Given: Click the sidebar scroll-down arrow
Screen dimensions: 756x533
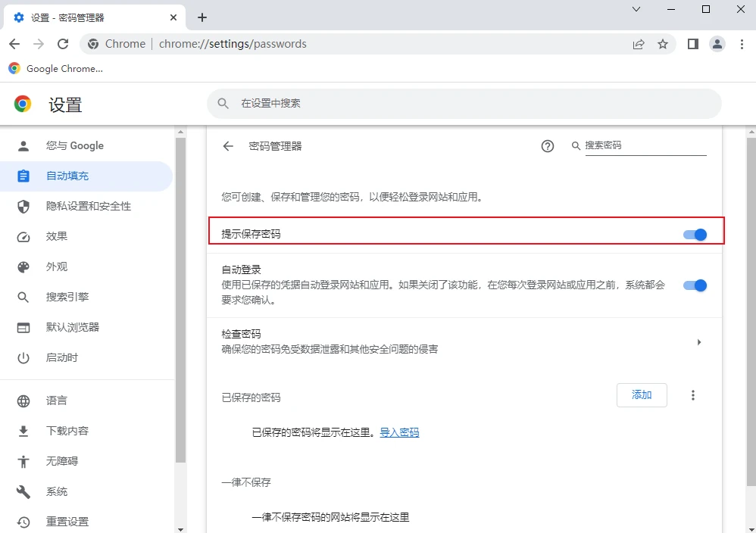Looking at the screenshot, I should 180,529.
